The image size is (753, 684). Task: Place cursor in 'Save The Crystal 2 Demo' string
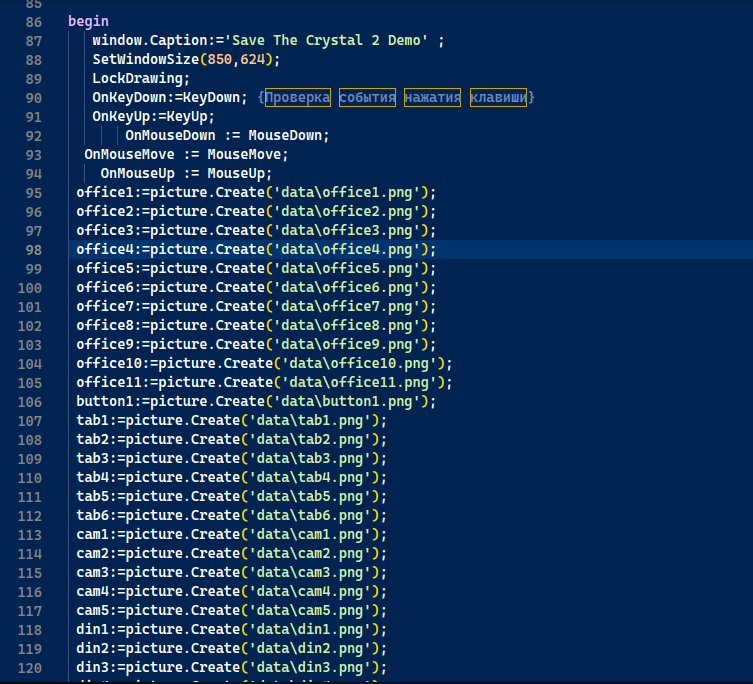[328, 40]
